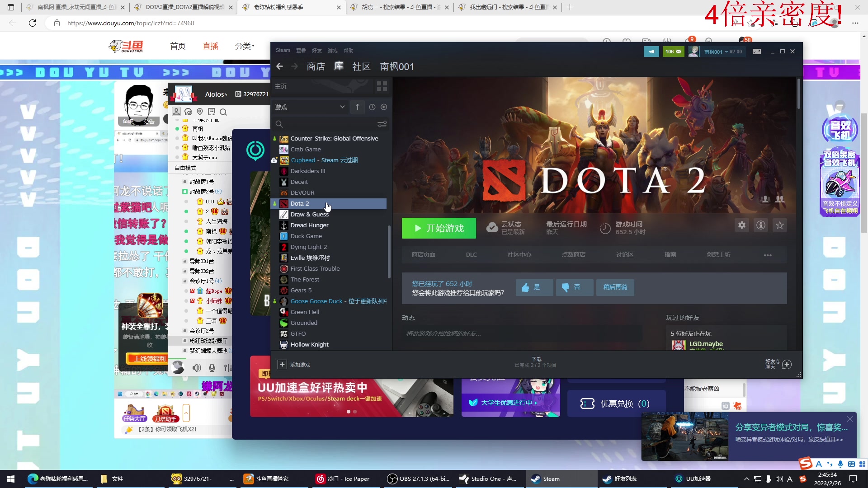This screenshot has width=868, height=488.
Task: Open the 帮助 menu in Steam
Action: pos(349,51)
